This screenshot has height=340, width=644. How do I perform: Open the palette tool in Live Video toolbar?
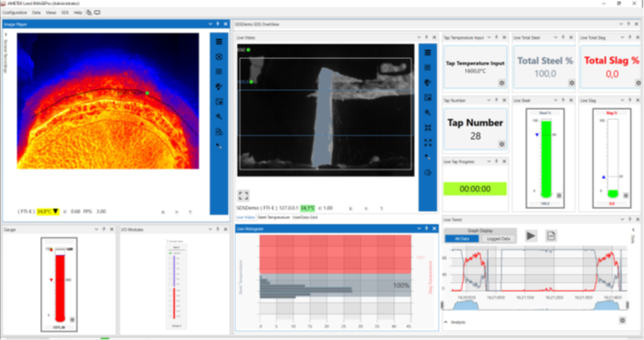[x=428, y=83]
